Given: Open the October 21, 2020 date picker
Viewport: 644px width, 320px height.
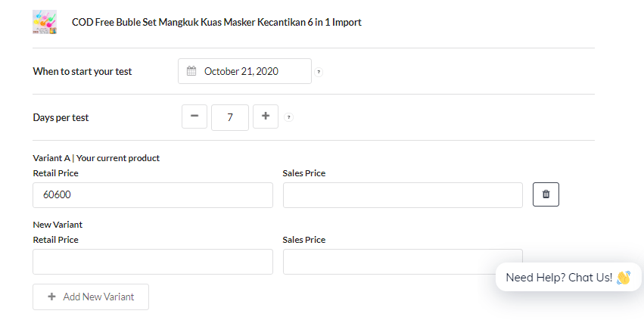Looking at the screenshot, I should pos(244,71).
